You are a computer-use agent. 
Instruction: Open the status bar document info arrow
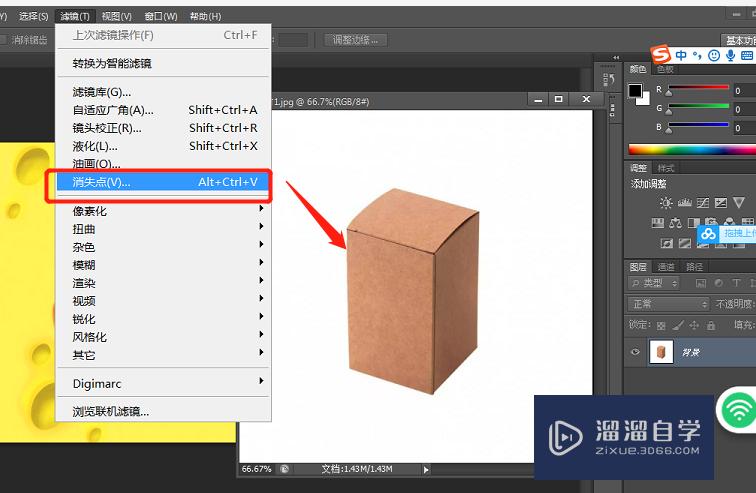point(426,469)
